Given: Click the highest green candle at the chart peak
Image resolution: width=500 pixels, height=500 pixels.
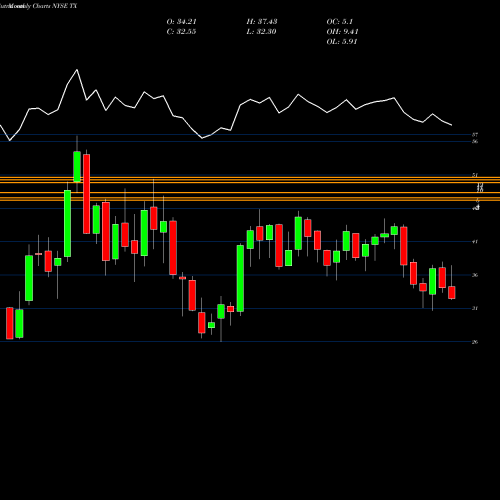Looking at the screenshot, I should tap(77, 167).
